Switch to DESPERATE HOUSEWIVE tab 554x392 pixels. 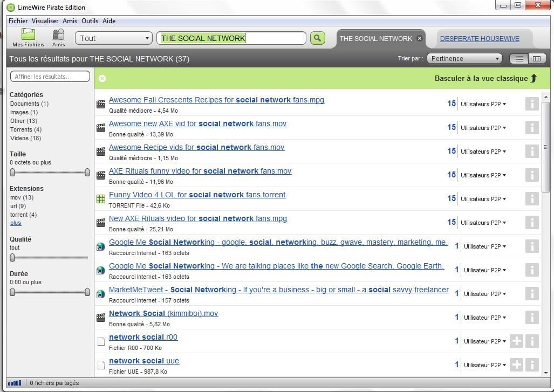pyautogui.click(x=480, y=39)
